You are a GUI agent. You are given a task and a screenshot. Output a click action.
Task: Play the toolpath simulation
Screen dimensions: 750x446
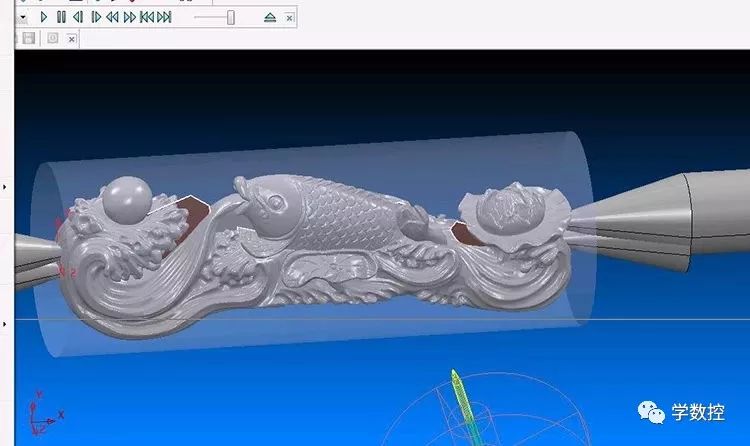tap(44, 17)
